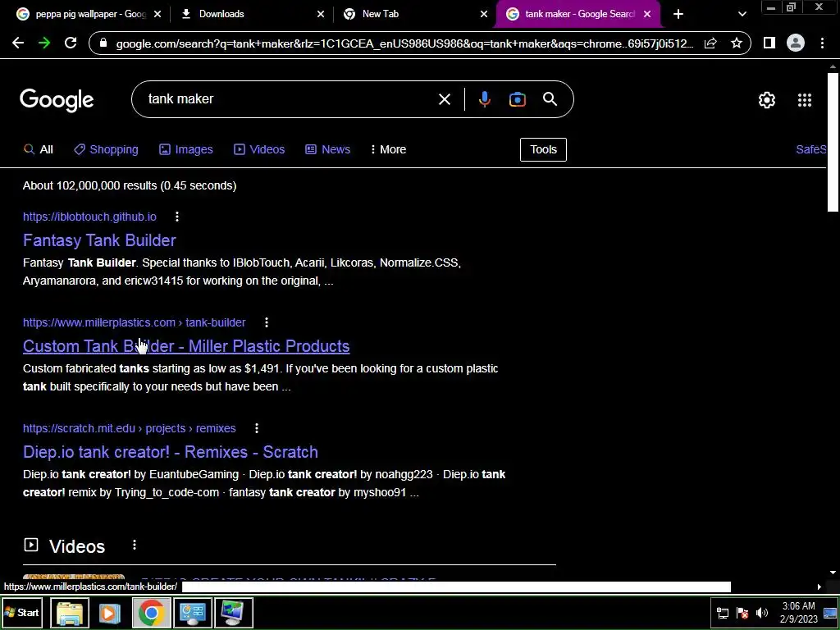Open Google quick settings gear
The image size is (840, 630).
coord(767,100)
